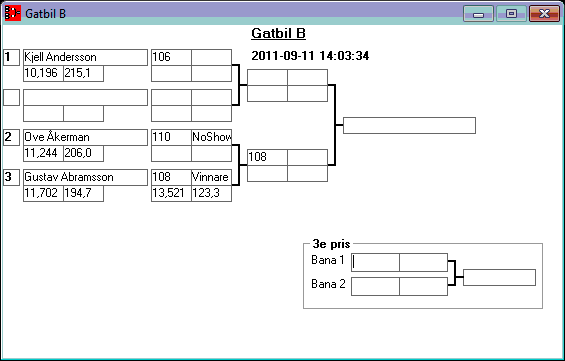This screenshot has width=565, height=361.
Task: Click the Gatbil B underlined heading
Action: [279, 34]
